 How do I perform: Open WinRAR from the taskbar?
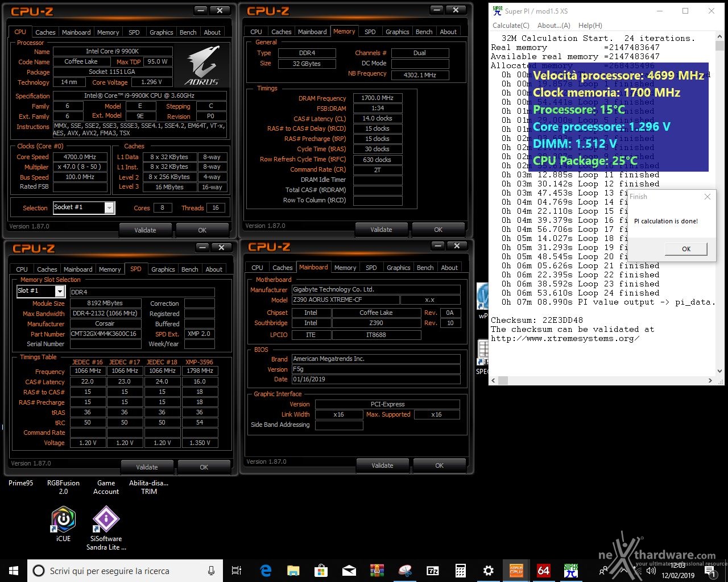(377, 571)
